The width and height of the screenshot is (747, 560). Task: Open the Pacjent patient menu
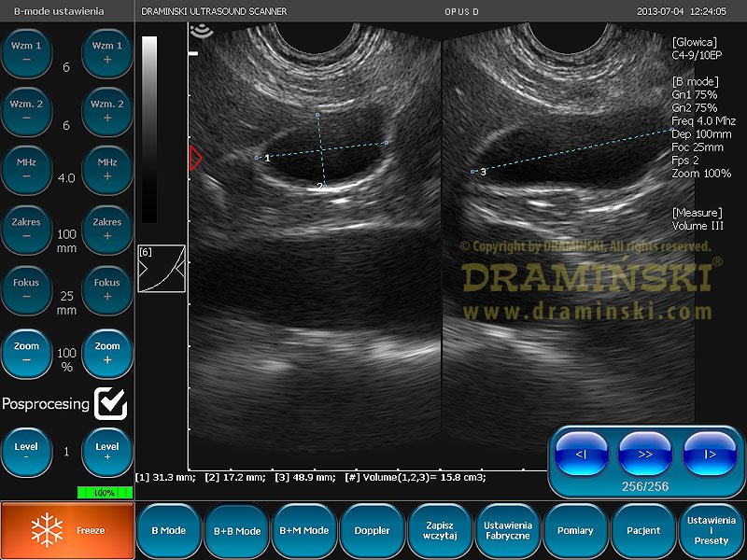(643, 530)
